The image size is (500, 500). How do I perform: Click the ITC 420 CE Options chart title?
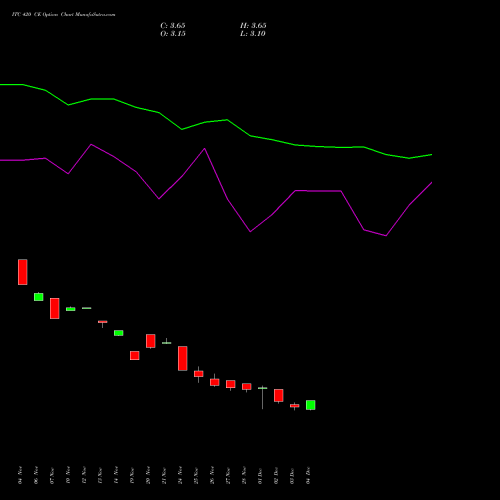[x=63, y=15]
